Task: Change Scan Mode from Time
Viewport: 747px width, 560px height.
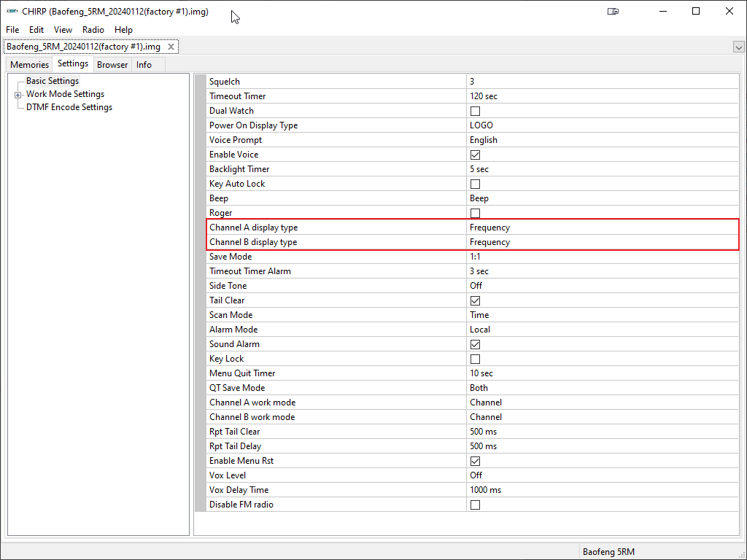Action: coord(602,315)
